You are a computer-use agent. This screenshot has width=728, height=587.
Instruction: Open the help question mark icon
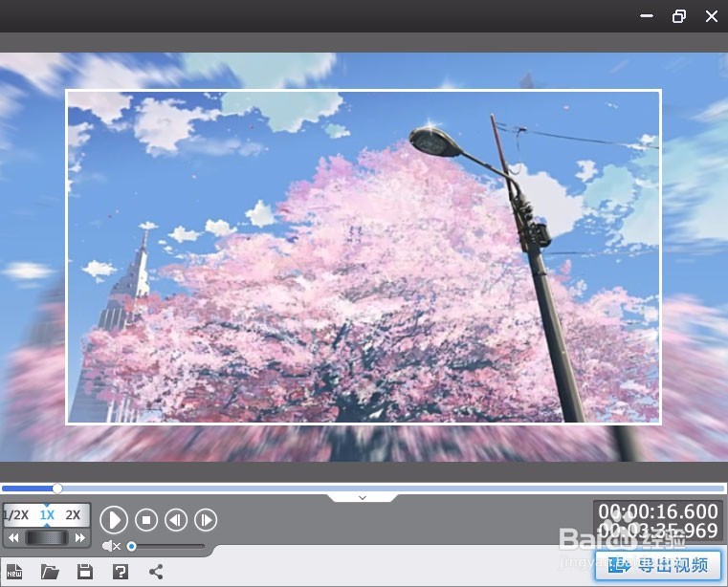click(121, 572)
